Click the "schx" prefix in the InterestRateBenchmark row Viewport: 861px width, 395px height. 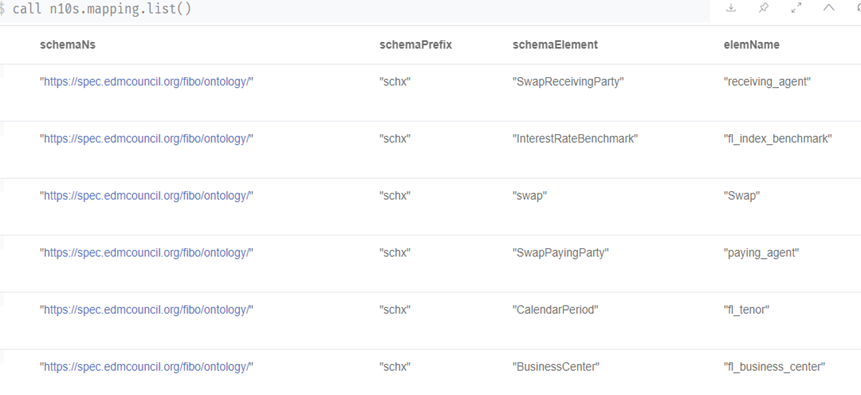point(395,139)
